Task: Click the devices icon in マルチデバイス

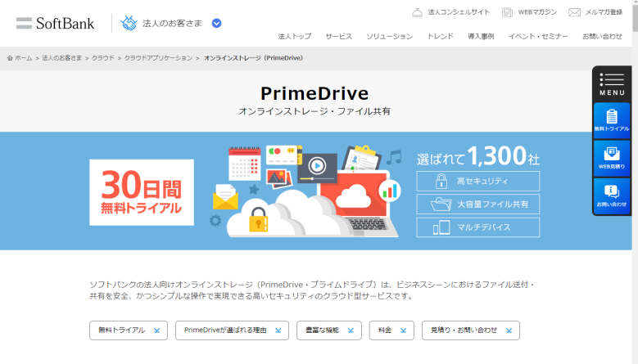Action: click(441, 227)
